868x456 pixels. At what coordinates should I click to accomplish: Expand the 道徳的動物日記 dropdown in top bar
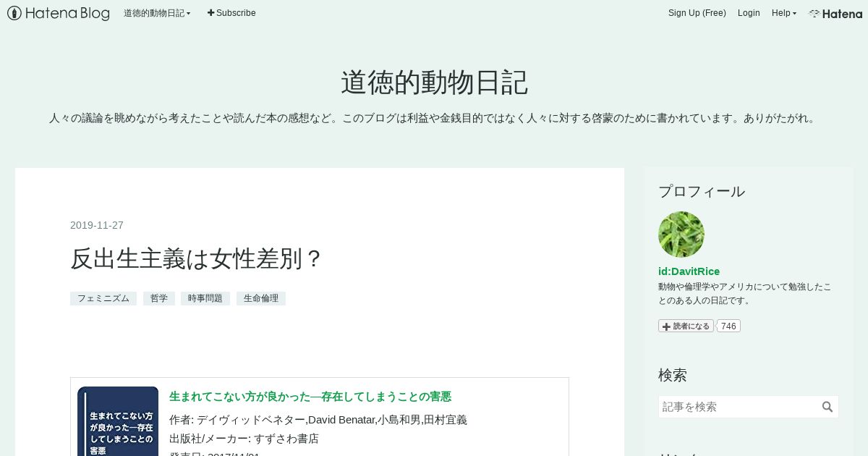157,13
